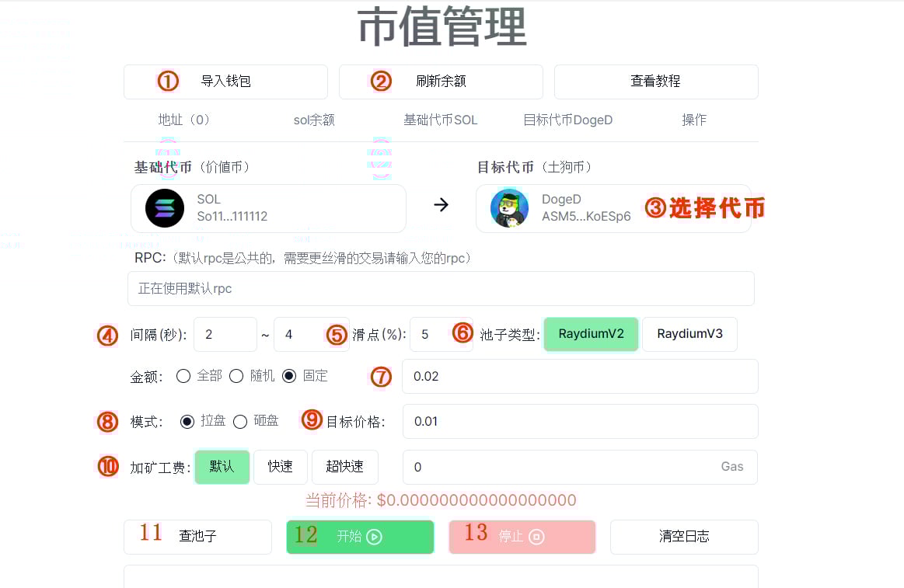This screenshot has width=904, height=588.
Task: Click the SOL token logo icon
Action: click(164, 208)
